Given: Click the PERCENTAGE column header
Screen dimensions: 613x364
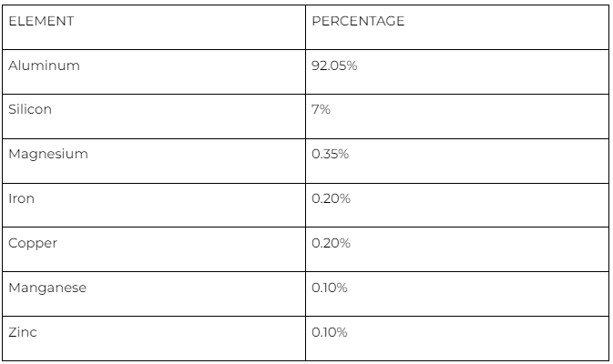Looking at the screenshot, I should (457, 27).
